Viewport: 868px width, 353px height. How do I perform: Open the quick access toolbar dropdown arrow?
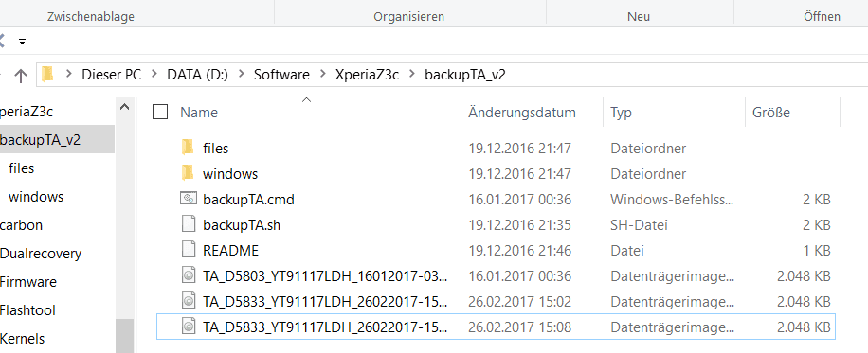[22, 41]
